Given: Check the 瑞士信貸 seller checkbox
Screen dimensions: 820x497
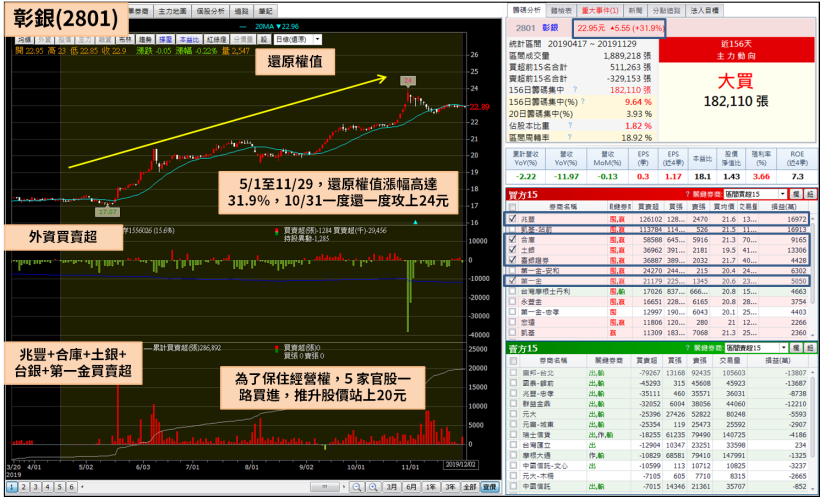Looking at the screenshot, I should pos(512,435).
